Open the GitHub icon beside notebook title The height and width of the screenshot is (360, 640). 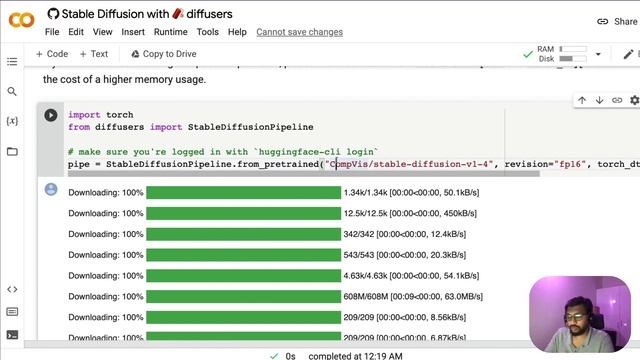click(x=53, y=14)
